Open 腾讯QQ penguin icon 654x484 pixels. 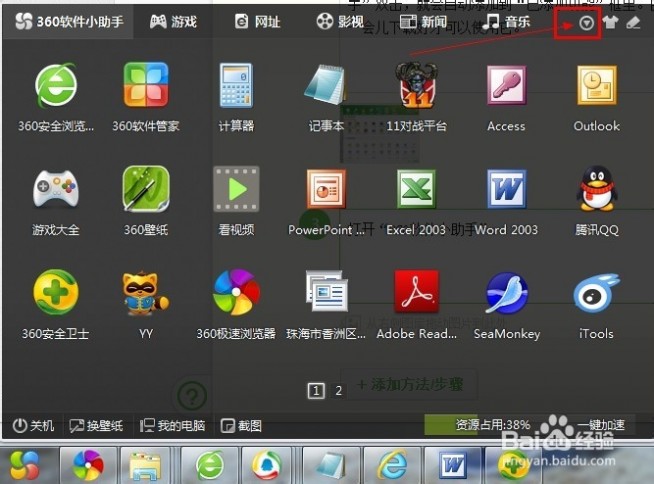click(597, 189)
